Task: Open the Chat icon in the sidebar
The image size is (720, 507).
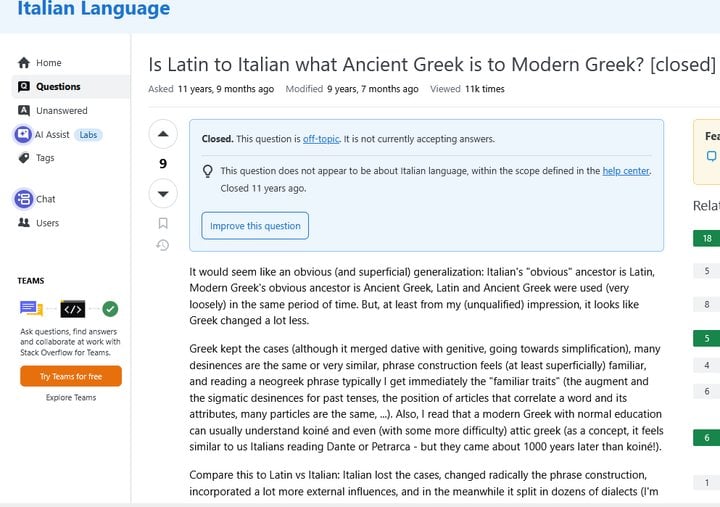Action: pos(23,199)
